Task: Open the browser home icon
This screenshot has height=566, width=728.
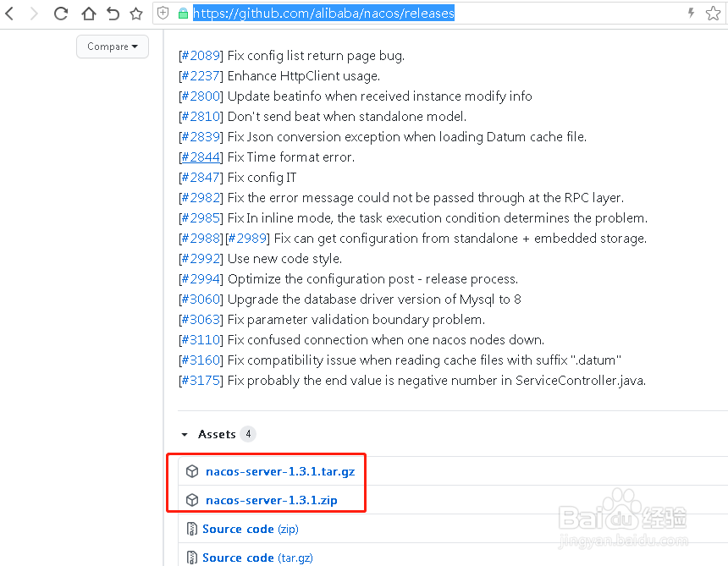Action: pos(88,14)
